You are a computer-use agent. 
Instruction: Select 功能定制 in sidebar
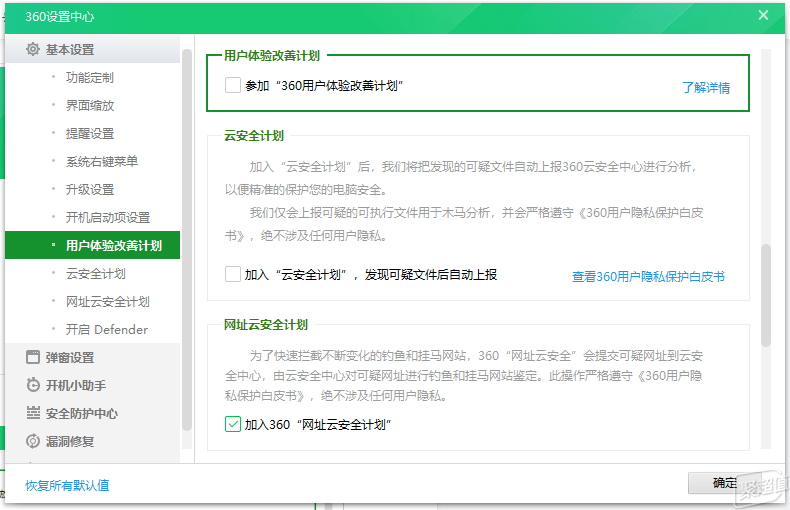pos(90,78)
